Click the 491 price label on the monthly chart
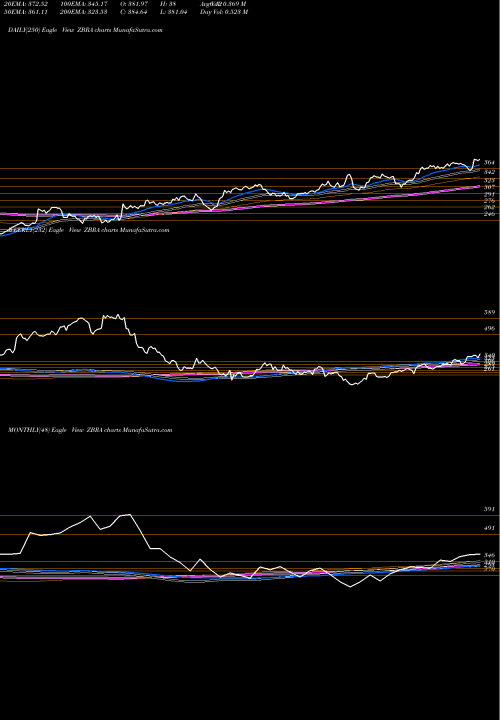 tap(489, 528)
